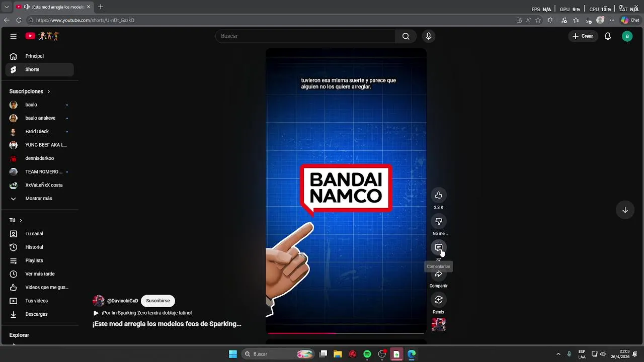Like the Short with thumbs up
The width and height of the screenshot is (644, 362).
pos(439,195)
